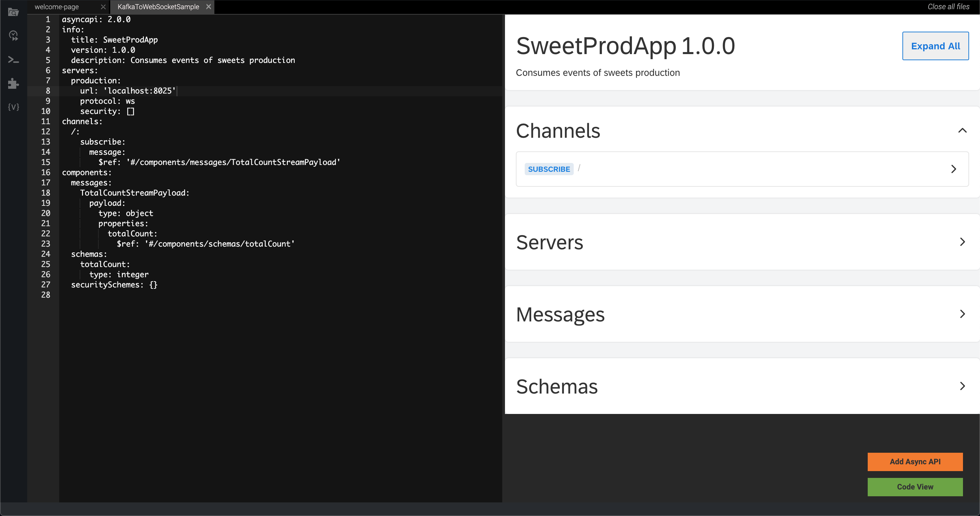980x516 pixels.
Task: Click the SUBSCRIBE badge
Action: tap(549, 169)
